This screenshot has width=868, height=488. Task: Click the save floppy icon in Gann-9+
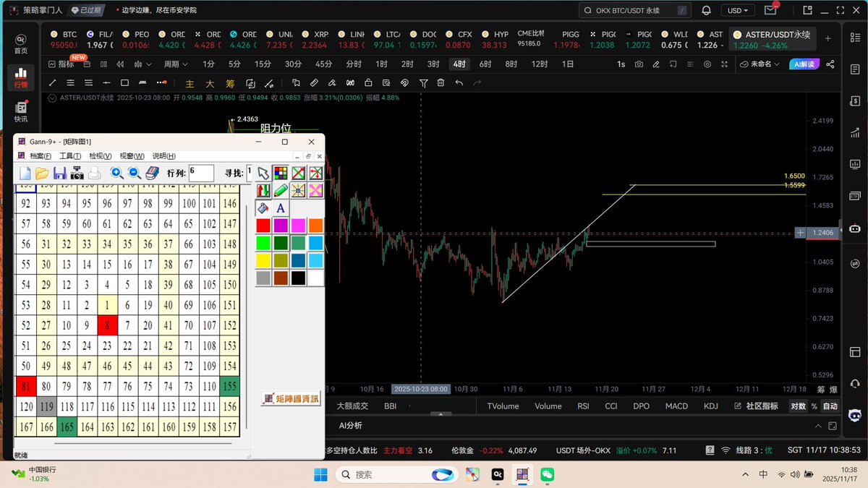pos(60,173)
